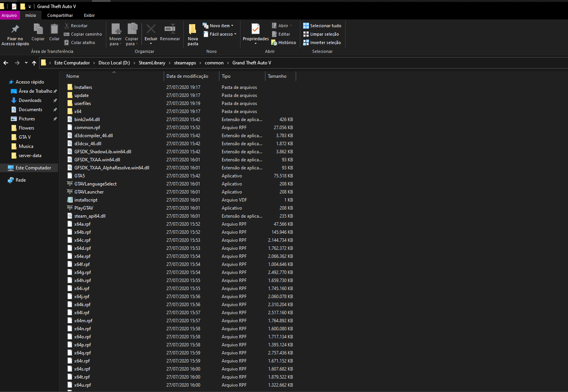Select PlayGTAV application file
This screenshot has height=392, width=568.
pyautogui.click(x=84, y=208)
